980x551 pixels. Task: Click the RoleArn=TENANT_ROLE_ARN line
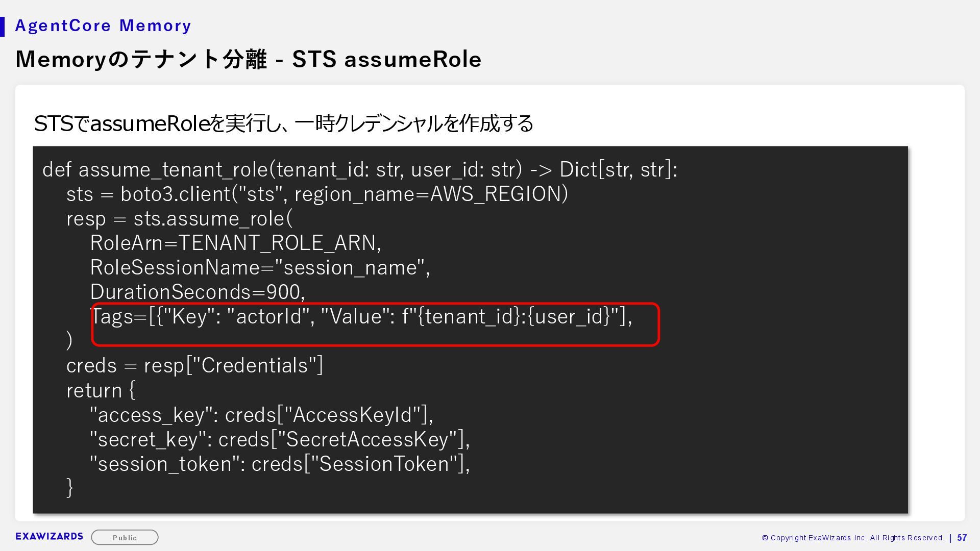point(235,243)
